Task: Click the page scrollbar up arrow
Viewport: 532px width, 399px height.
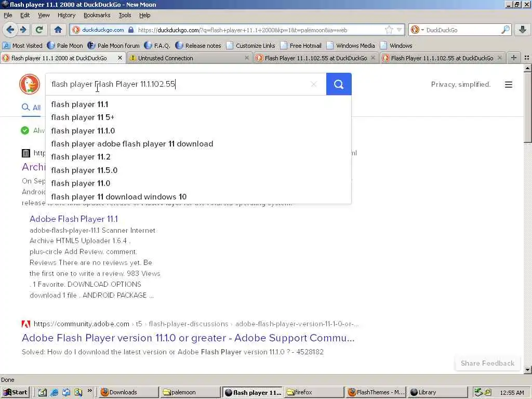Action: click(x=528, y=68)
